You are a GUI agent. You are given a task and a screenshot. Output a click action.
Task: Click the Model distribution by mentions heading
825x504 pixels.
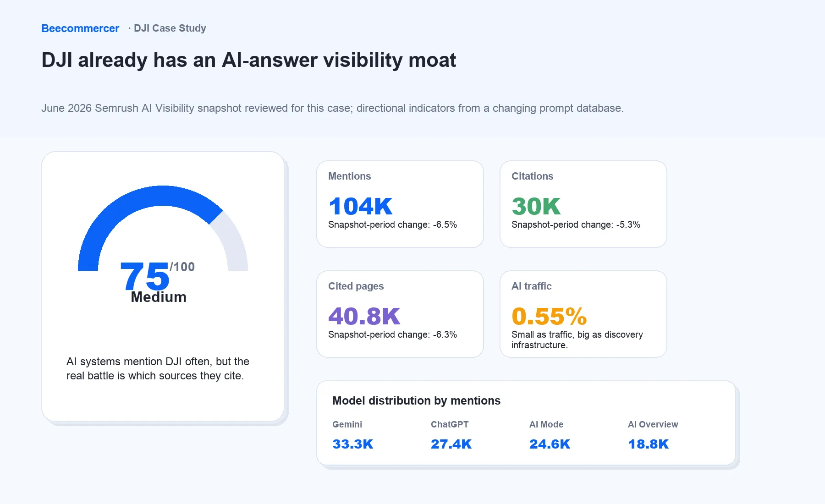(416, 401)
